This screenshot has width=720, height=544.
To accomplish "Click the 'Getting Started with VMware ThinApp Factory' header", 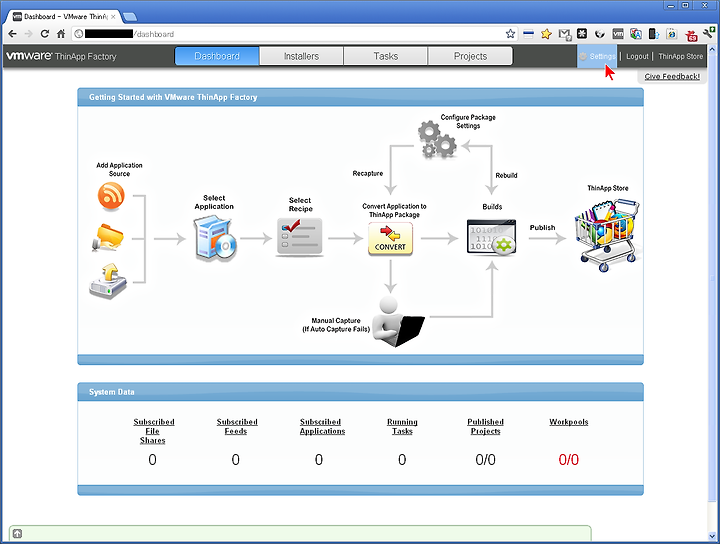I will [360, 97].
